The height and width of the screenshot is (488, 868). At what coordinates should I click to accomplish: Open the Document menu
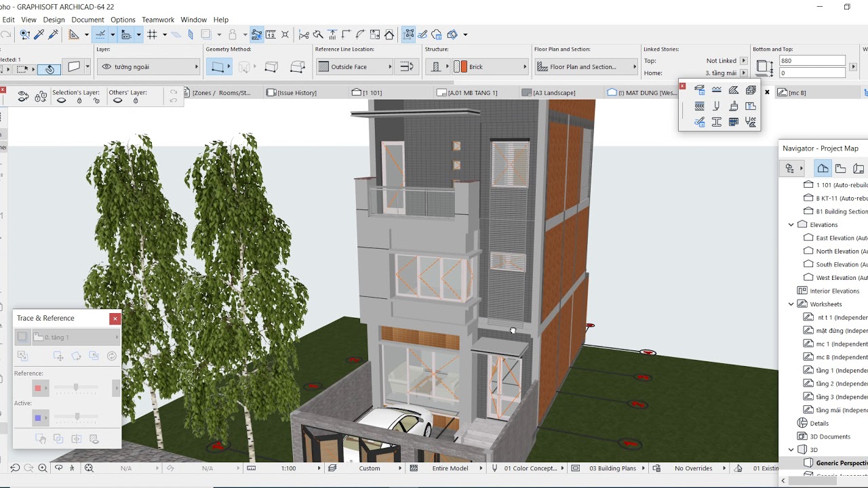click(x=87, y=20)
